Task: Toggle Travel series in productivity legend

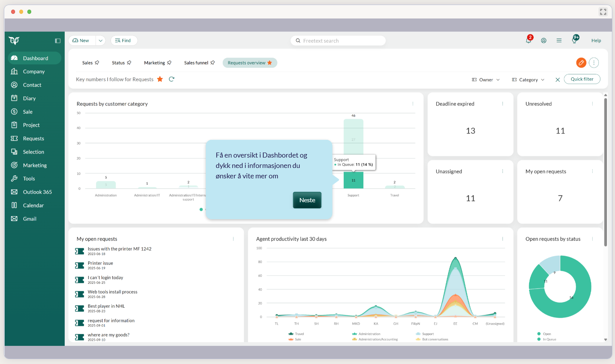Action: click(296, 334)
